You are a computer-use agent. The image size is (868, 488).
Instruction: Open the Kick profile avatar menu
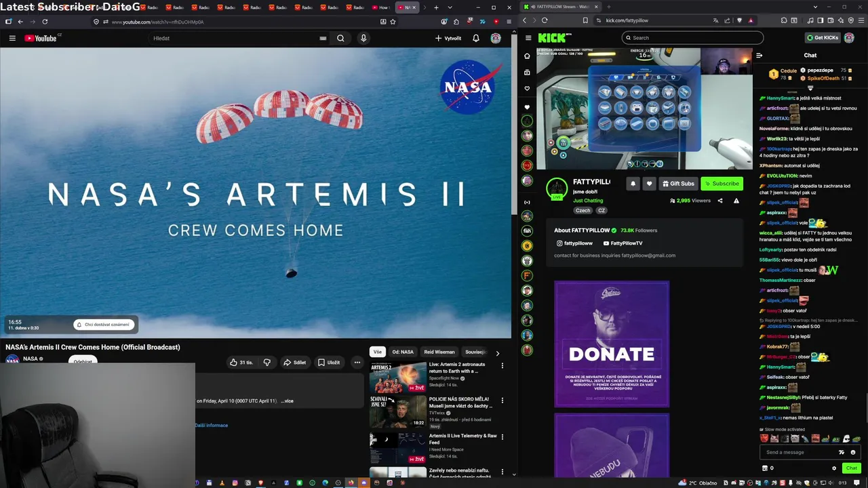[849, 38]
